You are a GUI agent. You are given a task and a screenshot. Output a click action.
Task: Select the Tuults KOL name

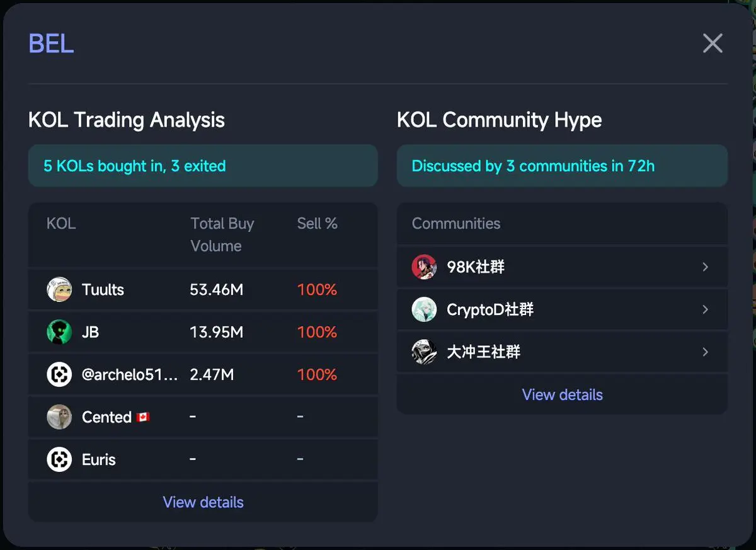(103, 290)
